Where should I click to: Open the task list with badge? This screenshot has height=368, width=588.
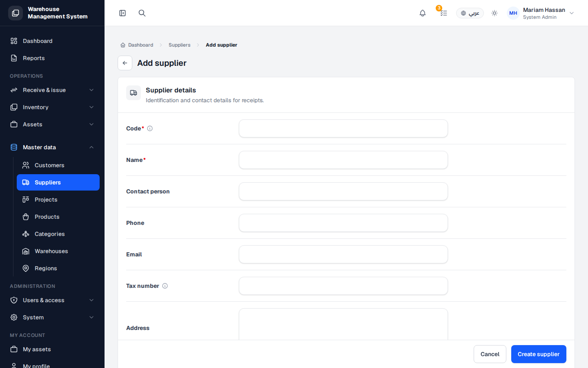[x=443, y=13]
